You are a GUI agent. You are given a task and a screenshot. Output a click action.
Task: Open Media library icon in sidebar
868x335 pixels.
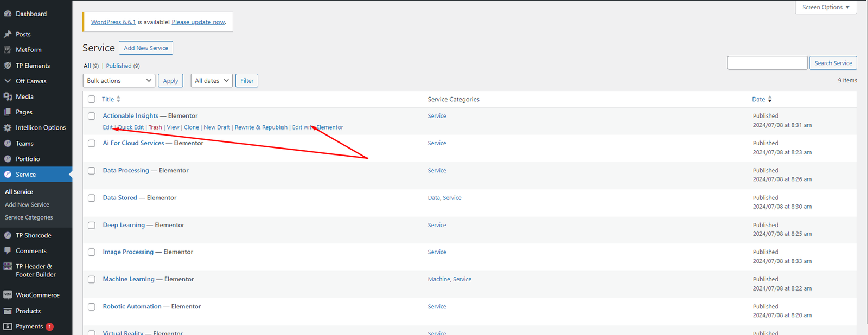pos(8,96)
